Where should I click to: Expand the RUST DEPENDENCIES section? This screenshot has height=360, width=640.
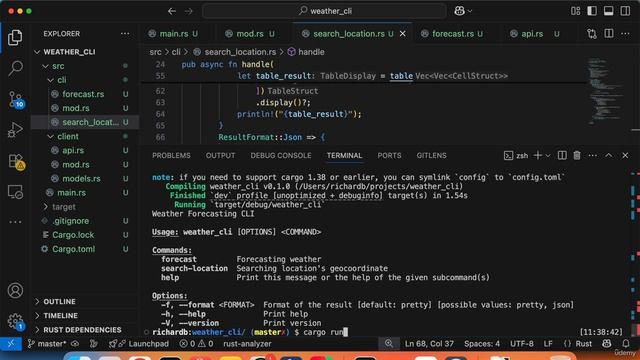click(x=82, y=330)
